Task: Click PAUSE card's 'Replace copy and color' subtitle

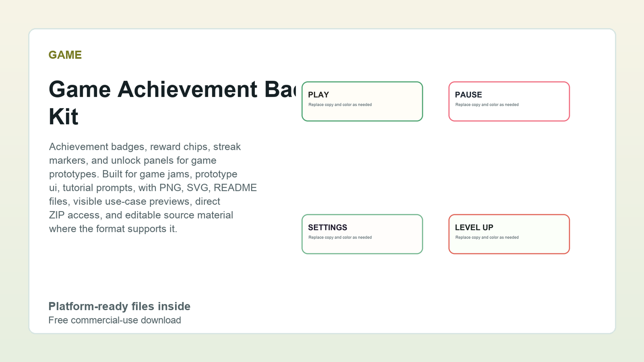Action: point(487,105)
